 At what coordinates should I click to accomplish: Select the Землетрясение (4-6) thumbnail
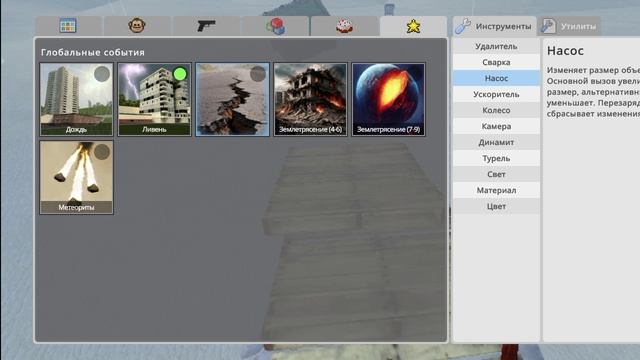(311, 99)
